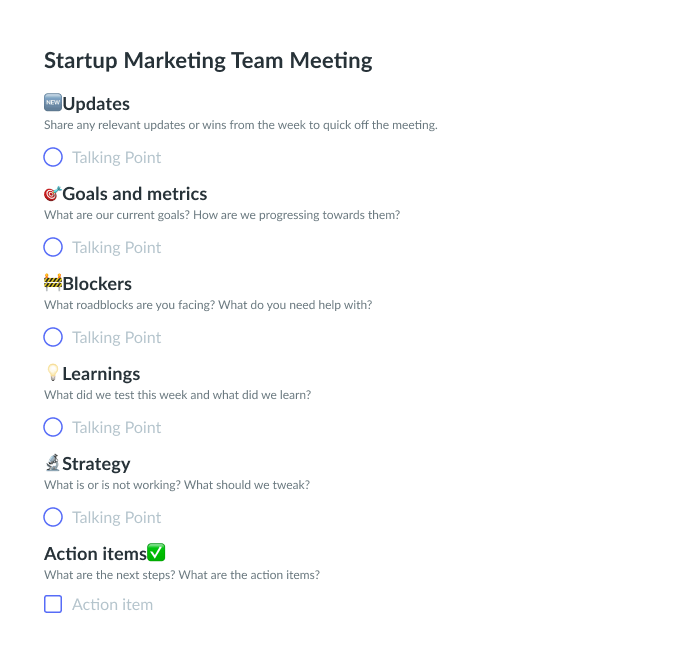This screenshot has width=684, height=668.
Task: Complete the Learnings talking point circle
Action: [x=53, y=427]
